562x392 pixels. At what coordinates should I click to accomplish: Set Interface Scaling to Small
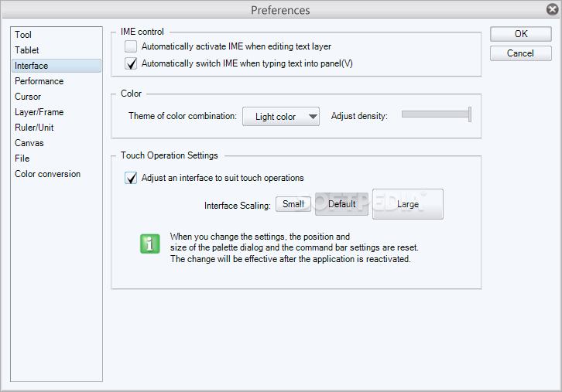click(293, 204)
